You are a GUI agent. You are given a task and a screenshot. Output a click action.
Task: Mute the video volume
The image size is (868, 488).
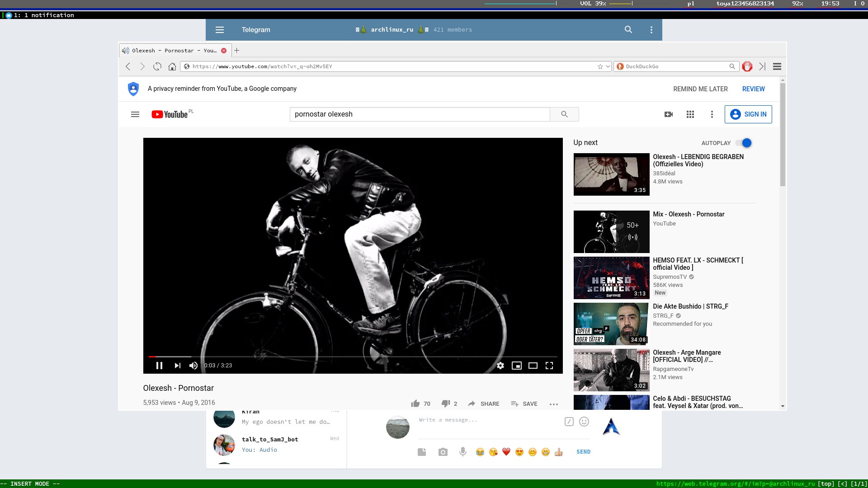[193, 366]
